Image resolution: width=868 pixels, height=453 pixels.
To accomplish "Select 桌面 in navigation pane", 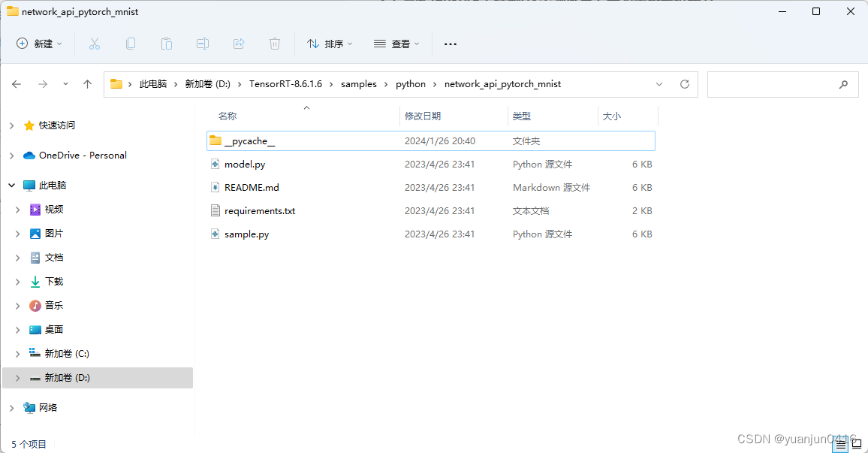I will click(x=54, y=330).
